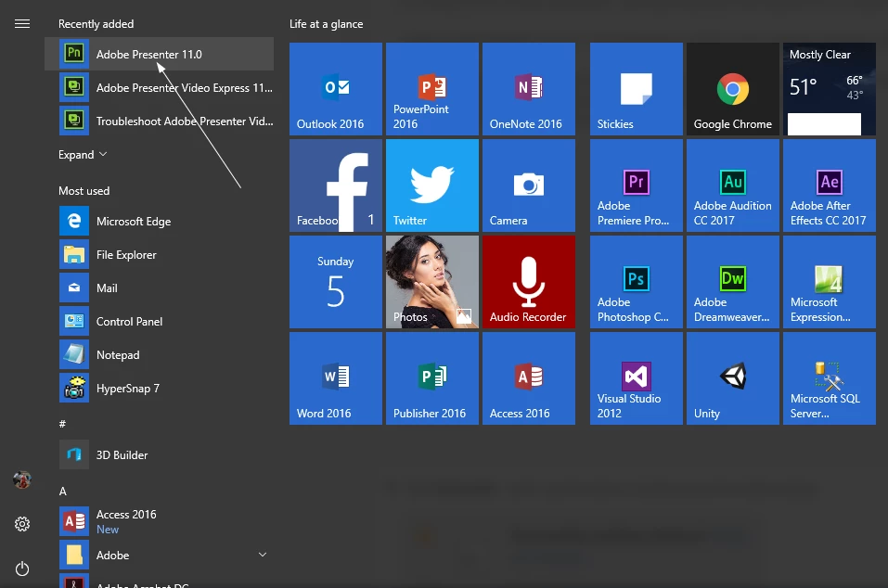
Task: Open Access 2016 in the app list
Action: tap(159, 521)
